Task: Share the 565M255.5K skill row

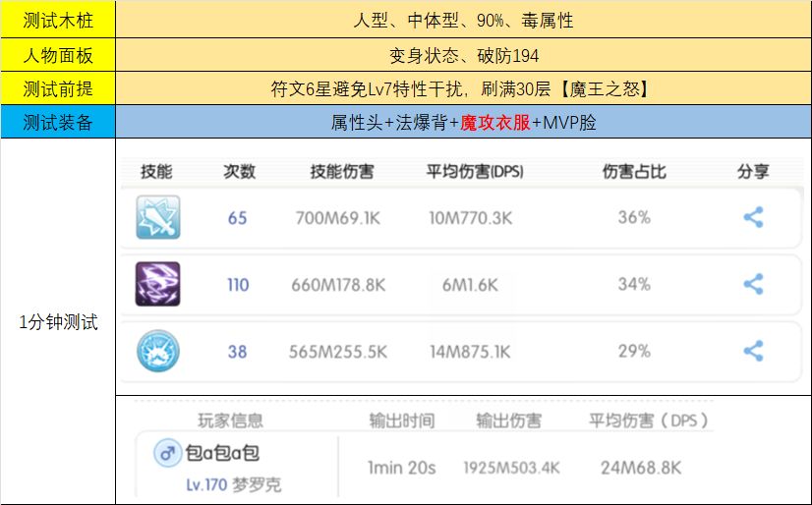Action: 753,351
